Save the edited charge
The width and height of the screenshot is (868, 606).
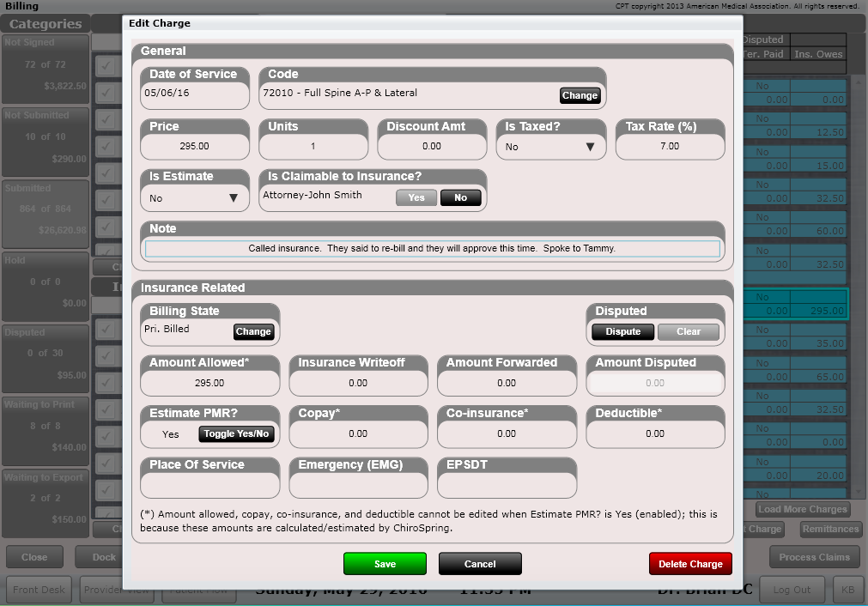coord(385,564)
